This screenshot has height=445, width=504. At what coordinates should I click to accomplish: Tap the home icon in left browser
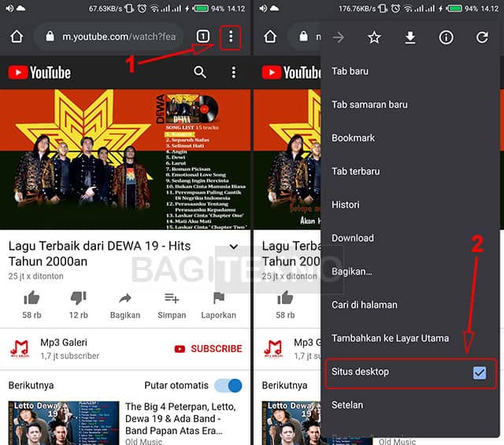coord(17,37)
